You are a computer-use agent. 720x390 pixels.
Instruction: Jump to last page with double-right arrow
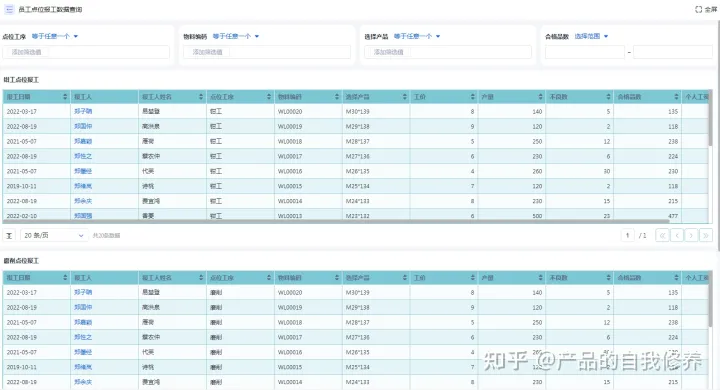pyautogui.click(x=706, y=235)
